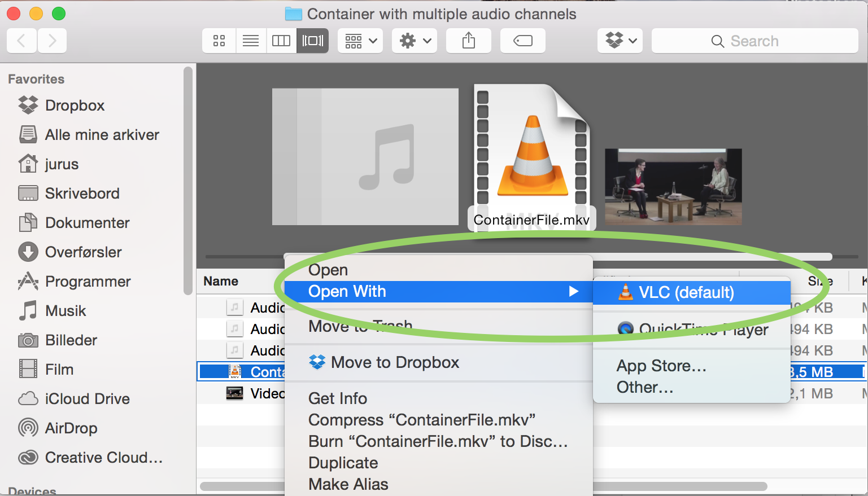Select AirDrop in the sidebar
This screenshot has width=868, height=496.
(58, 428)
